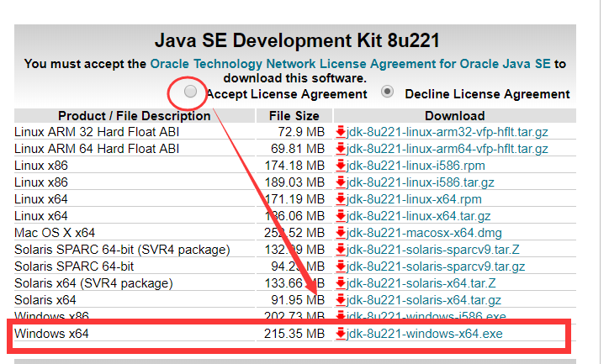
Task: Download jdk-8u221-linux-x64.rpm
Action: pos(414,199)
